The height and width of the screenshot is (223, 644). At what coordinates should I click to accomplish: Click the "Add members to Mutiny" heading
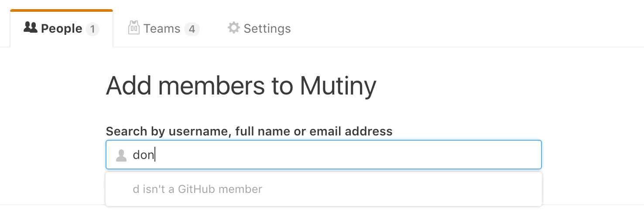point(241,86)
